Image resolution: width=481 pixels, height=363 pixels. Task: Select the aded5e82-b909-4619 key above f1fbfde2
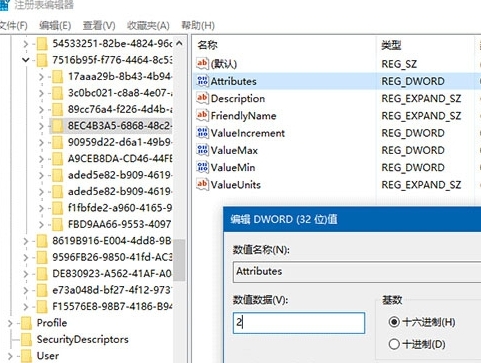[x=119, y=192]
